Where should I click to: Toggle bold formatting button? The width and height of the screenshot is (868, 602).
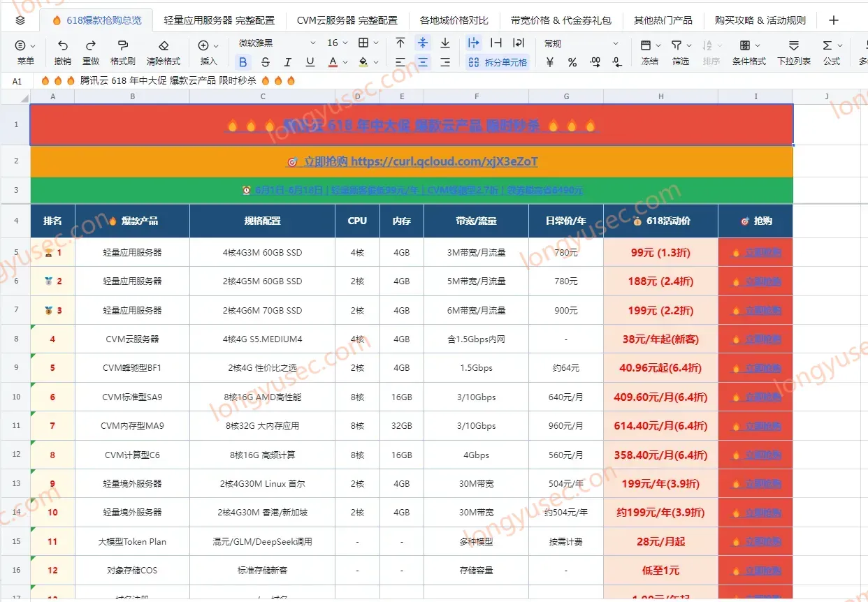[x=243, y=62]
